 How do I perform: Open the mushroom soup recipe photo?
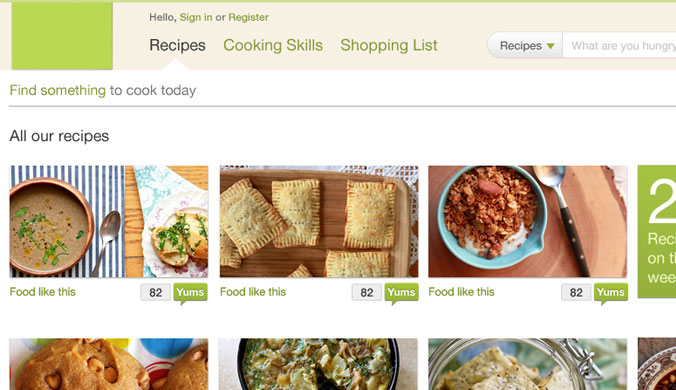tap(109, 222)
